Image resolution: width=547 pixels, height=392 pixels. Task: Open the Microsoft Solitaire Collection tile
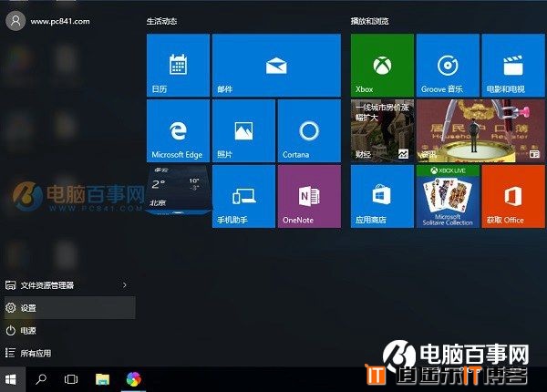(x=448, y=195)
